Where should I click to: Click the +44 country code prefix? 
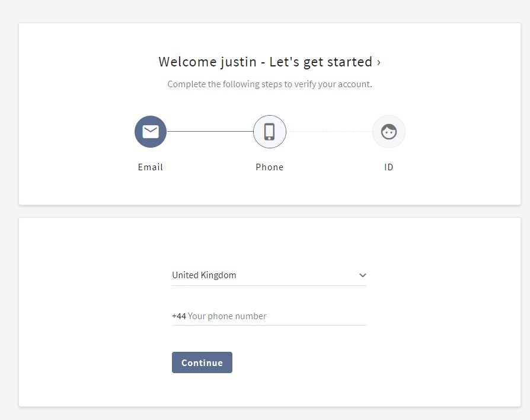[x=178, y=316]
